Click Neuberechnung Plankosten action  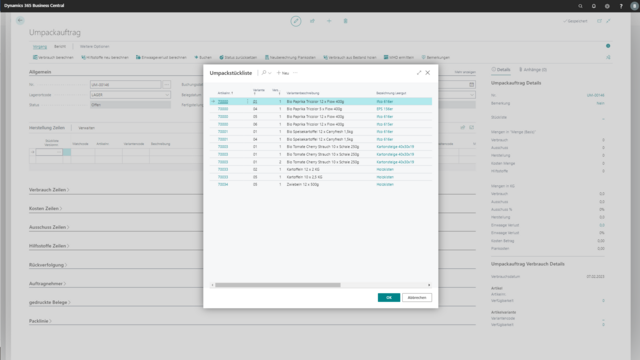pos(290,58)
